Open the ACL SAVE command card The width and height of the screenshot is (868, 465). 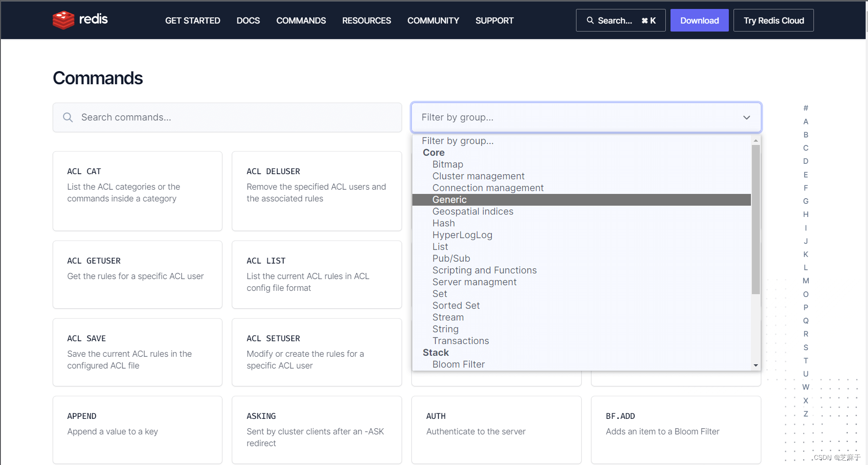(137, 353)
